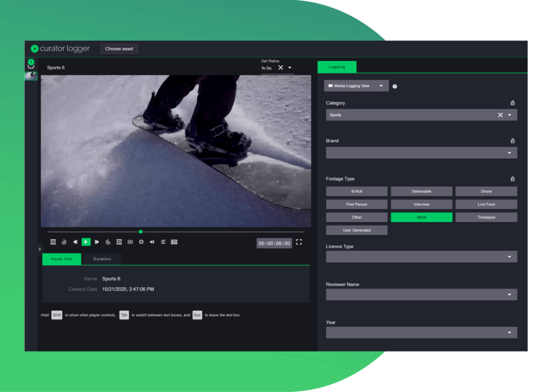Select the Interview footage type
This screenshot has width=552, height=392.
coord(422,204)
